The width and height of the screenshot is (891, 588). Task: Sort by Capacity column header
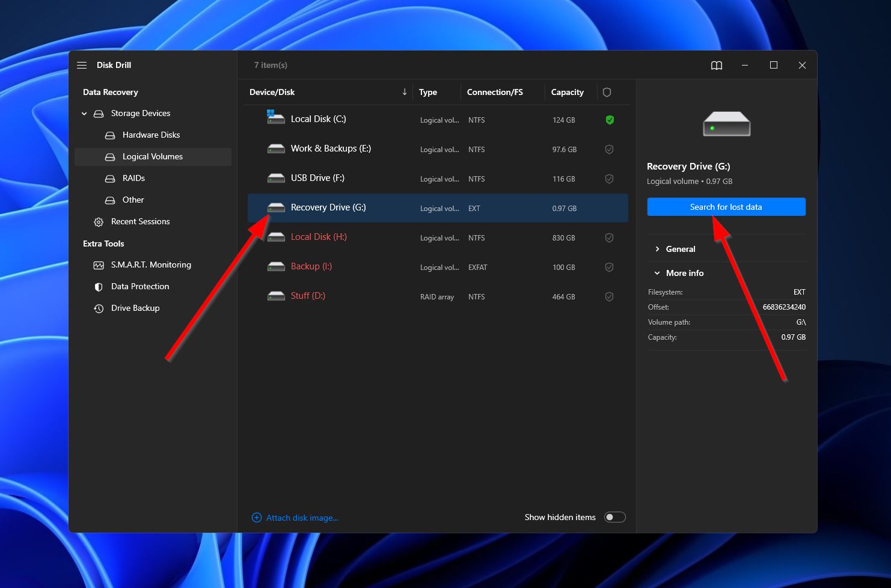(x=567, y=92)
